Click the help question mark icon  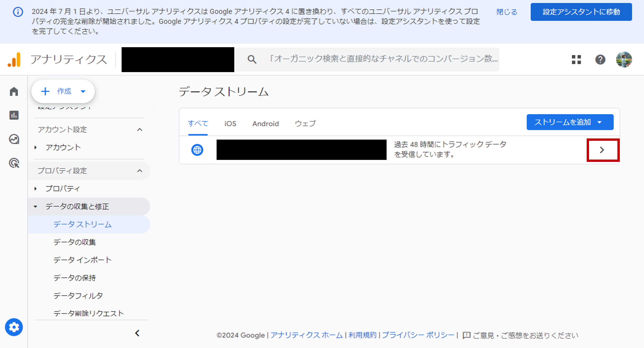click(600, 59)
